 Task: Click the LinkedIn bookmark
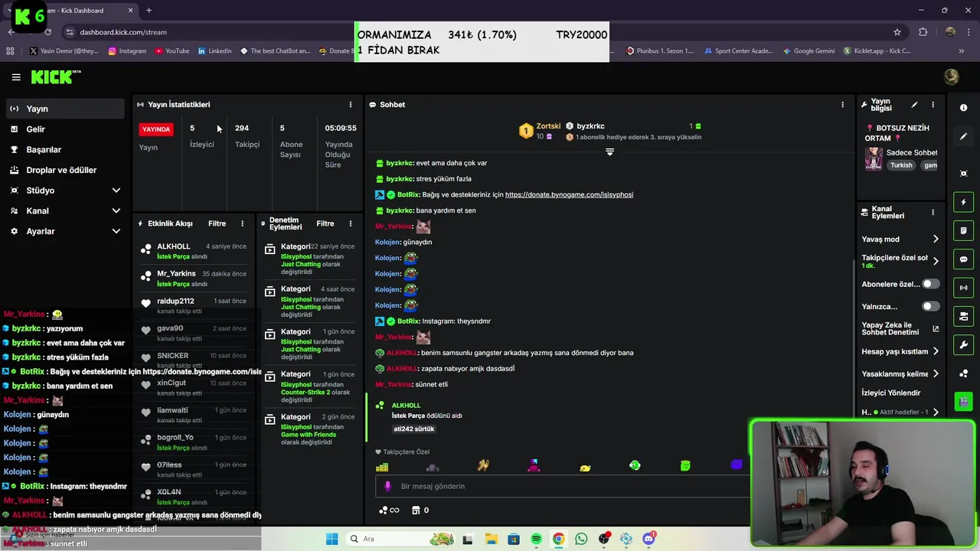pyautogui.click(x=214, y=51)
